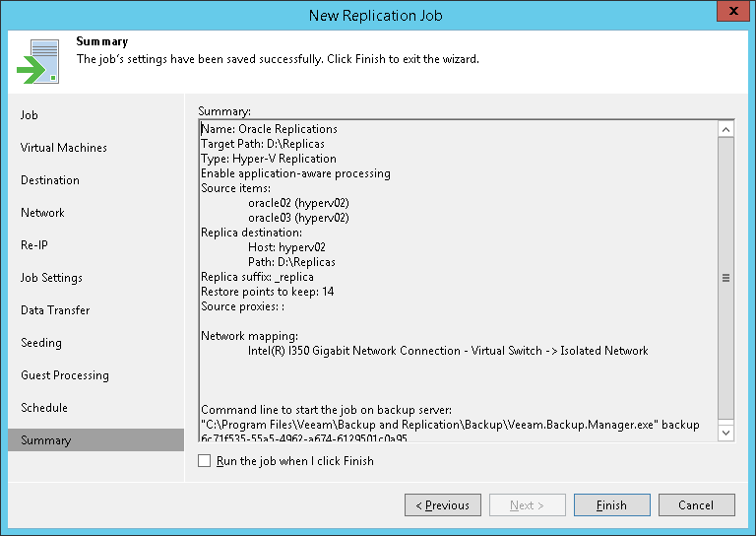Click the Summary wizard header icon
This screenshot has height=536, width=756.
pyautogui.click(x=37, y=62)
